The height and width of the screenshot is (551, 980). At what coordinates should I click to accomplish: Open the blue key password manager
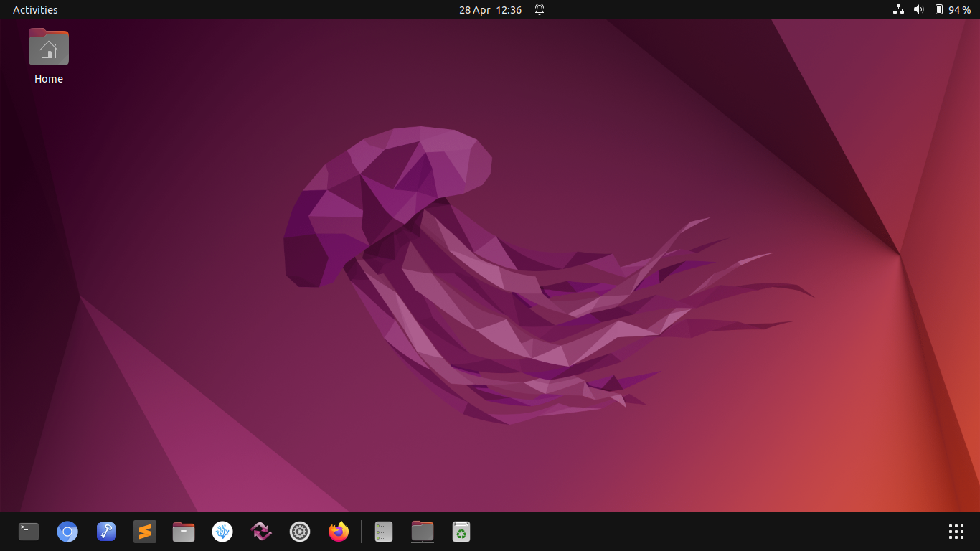[106, 532]
